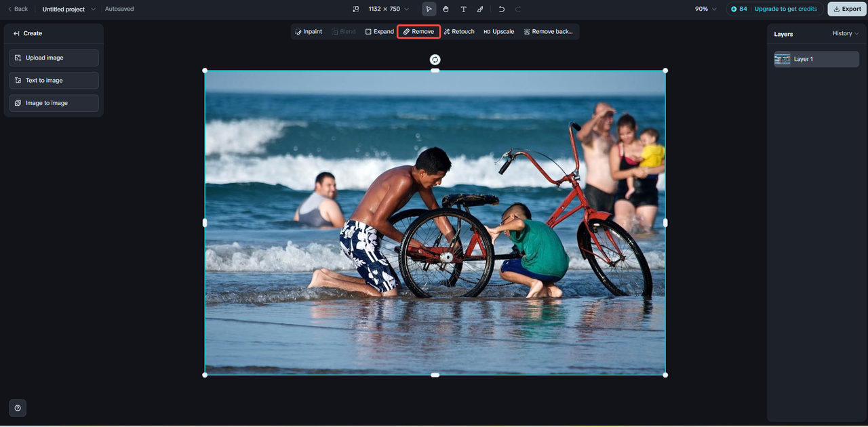The height and width of the screenshot is (427, 868).
Task: Click the undo arrow
Action: tap(501, 9)
